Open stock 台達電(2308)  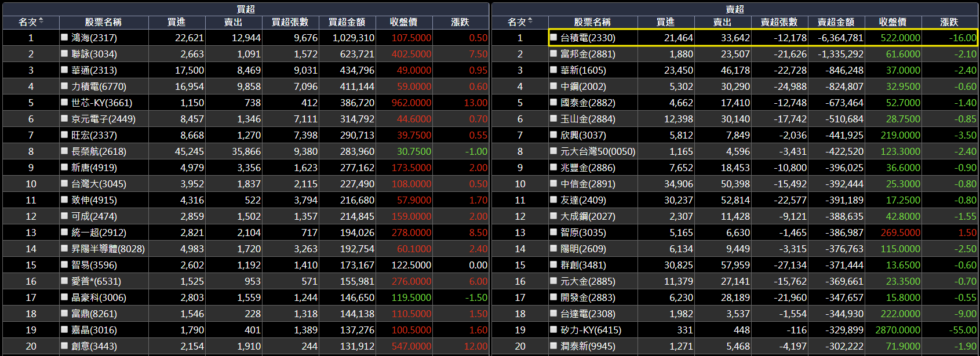tap(588, 314)
